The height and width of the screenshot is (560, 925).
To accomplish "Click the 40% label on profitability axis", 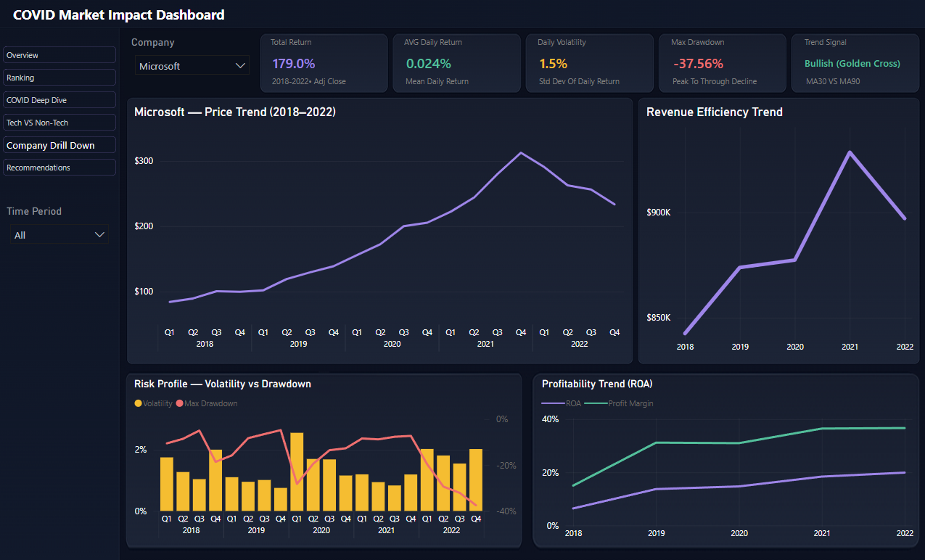I will [551, 419].
